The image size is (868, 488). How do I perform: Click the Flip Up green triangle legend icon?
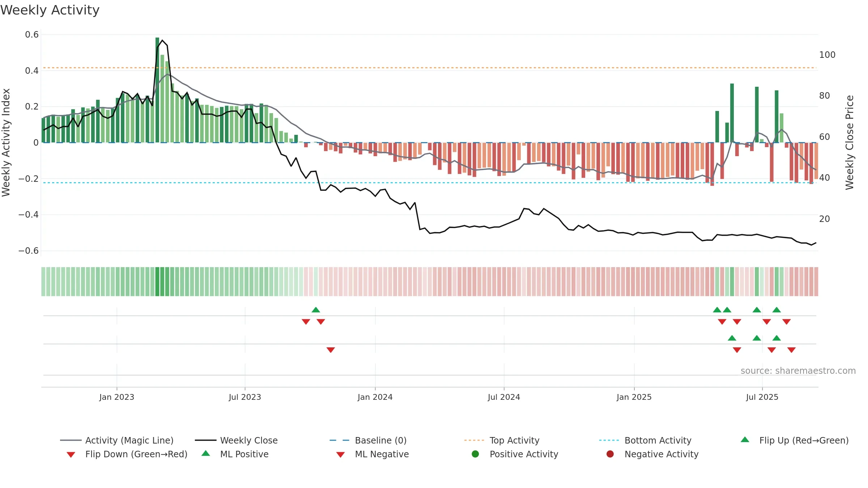click(x=745, y=440)
